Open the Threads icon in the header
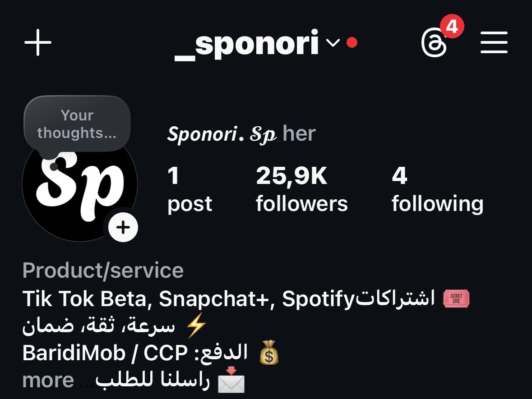The height and width of the screenshot is (399, 532). 434,42
